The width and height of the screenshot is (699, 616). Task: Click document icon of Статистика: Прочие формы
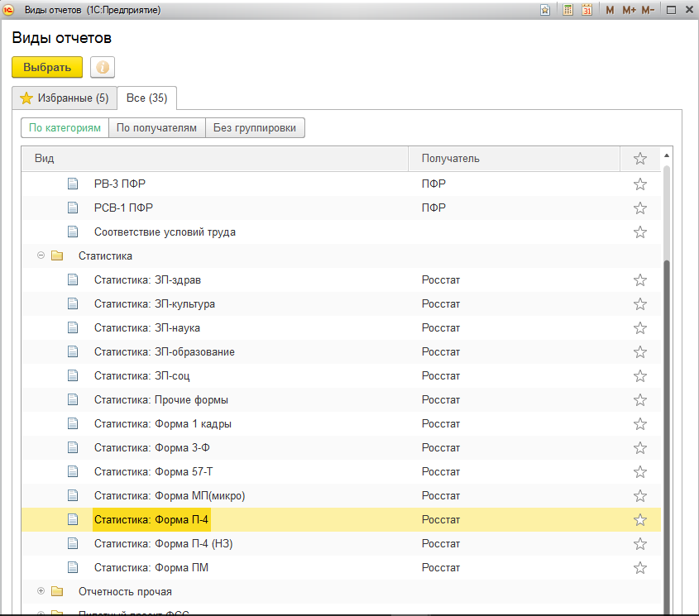73,400
